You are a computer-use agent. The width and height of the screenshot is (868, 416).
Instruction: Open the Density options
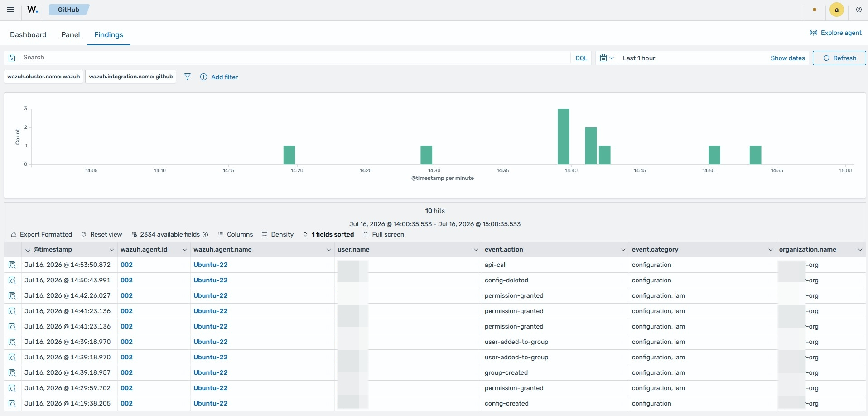[x=278, y=234]
